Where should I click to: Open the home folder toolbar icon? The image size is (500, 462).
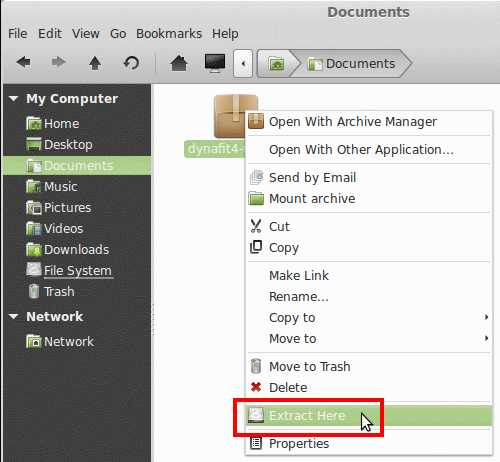179,63
